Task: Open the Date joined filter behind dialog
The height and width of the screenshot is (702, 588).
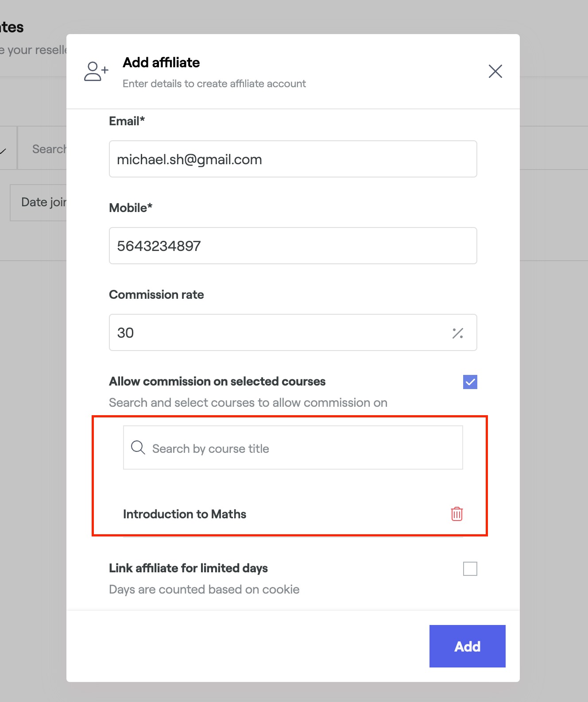Action: (43, 202)
